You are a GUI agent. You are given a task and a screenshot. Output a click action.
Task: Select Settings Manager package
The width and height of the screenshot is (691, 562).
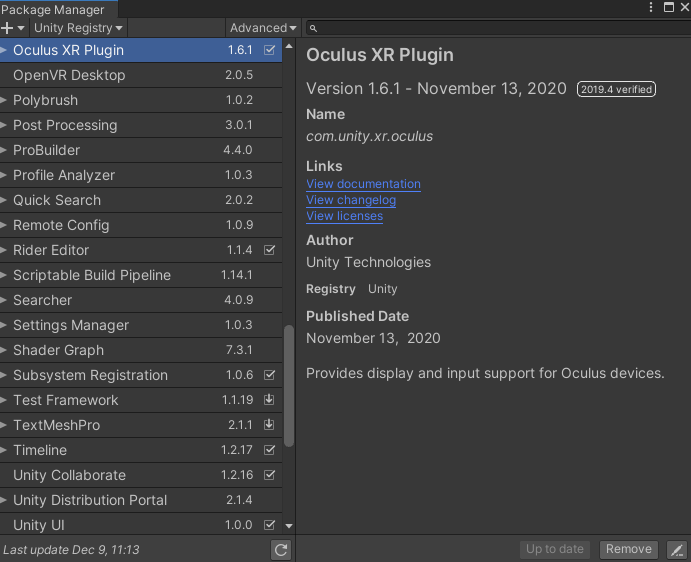pyautogui.click(x=141, y=325)
